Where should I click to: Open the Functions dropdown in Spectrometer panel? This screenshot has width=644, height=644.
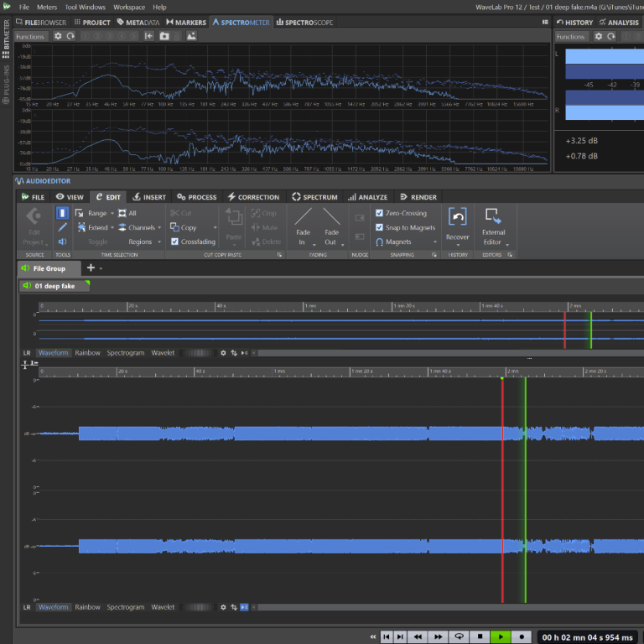coord(31,36)
